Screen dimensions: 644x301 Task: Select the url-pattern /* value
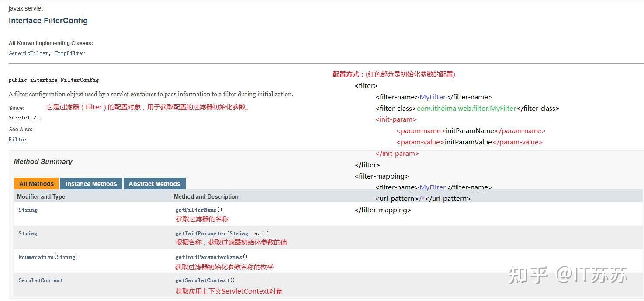click(422, 198)
